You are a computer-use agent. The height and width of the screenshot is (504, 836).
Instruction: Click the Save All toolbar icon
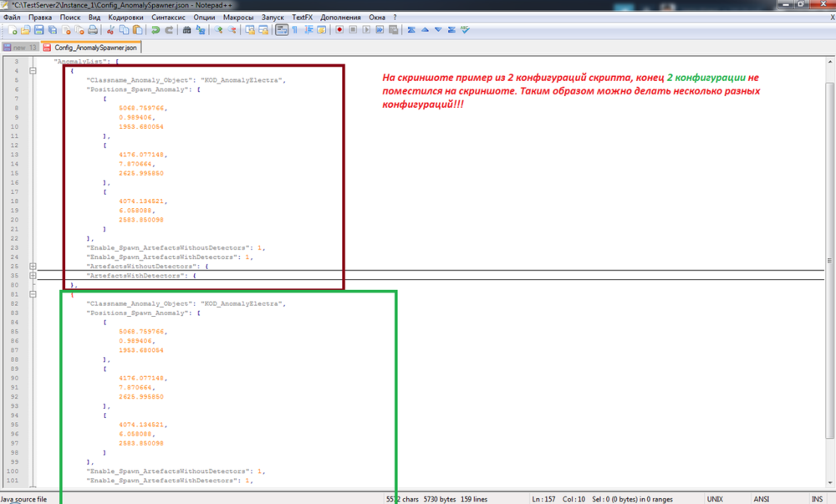52,30
